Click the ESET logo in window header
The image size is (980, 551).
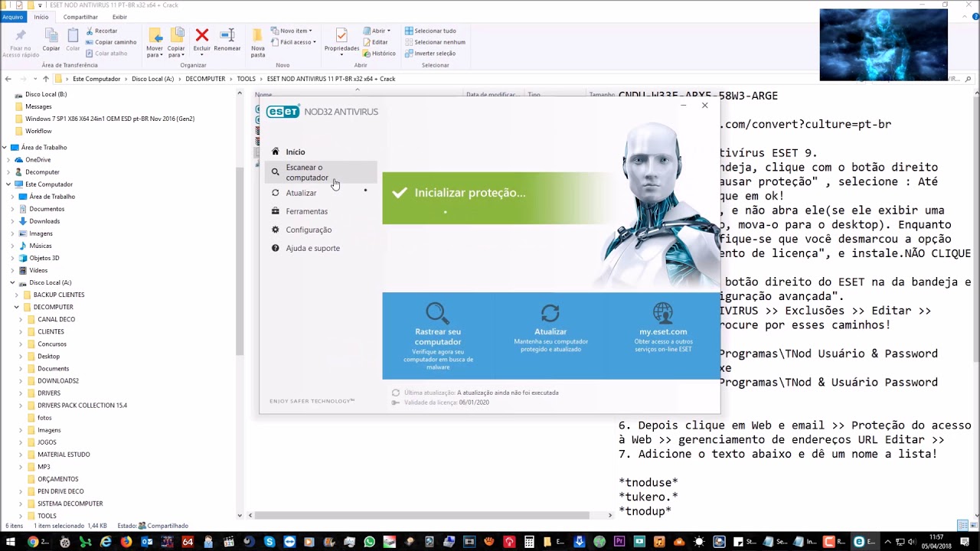pos(283,112)
